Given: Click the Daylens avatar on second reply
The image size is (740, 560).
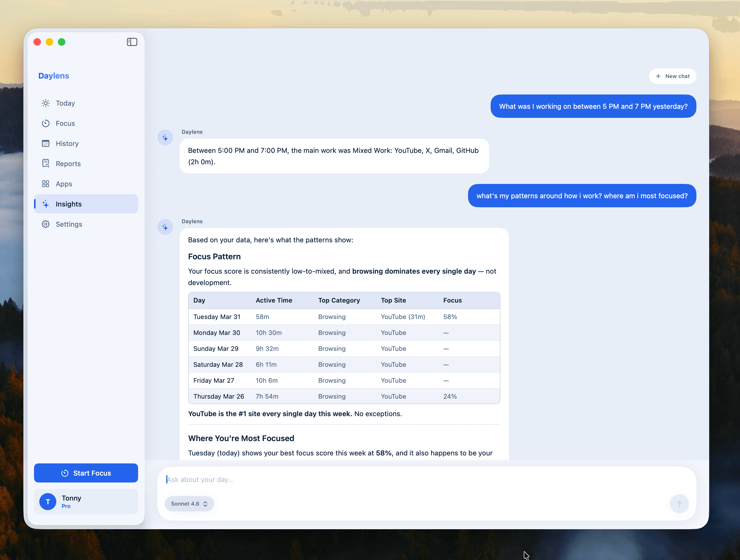Looking at the screenshot, I should (x=165, y=227).
